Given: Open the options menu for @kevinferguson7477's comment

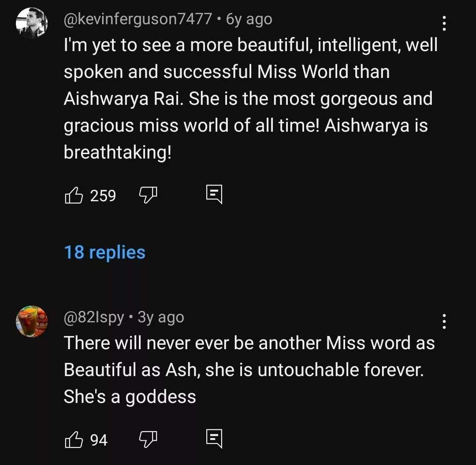Looking at the screenshot, I should point(444,23).
